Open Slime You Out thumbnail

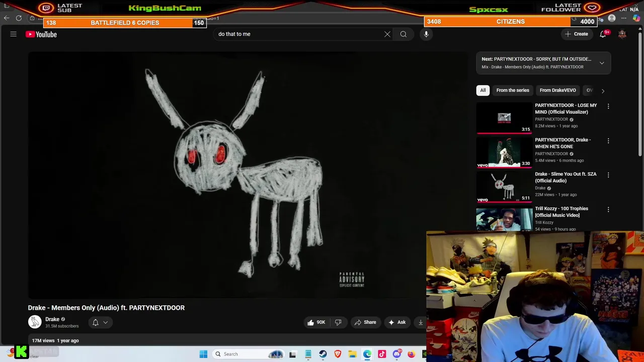[x=504, y=187]
